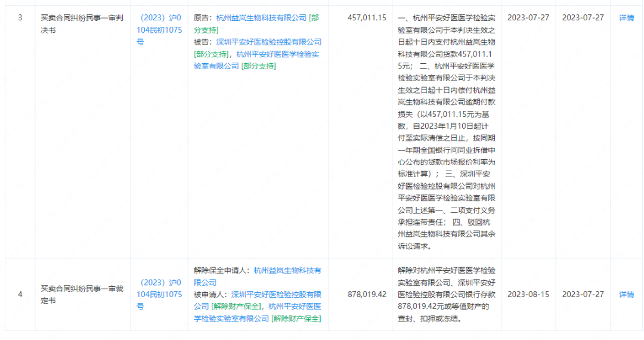Open 详情 for the 878,019.42 ruling row
This screenshot has width=644, height=340.
pyautogui.click(x=626, y=294)
